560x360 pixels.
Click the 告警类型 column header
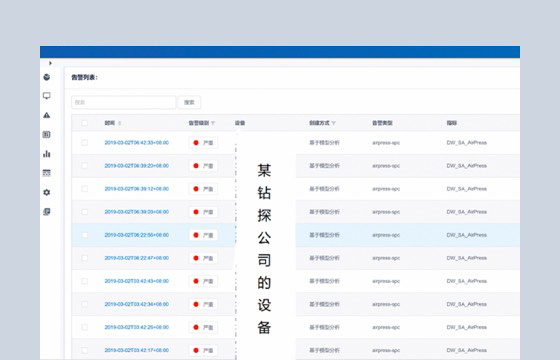pos(382,123)
